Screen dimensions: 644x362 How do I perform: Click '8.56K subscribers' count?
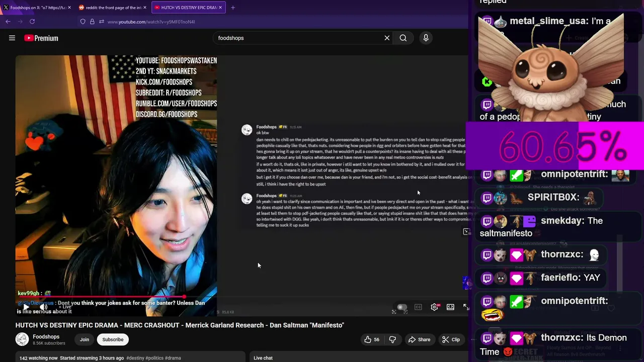point(49,343)
